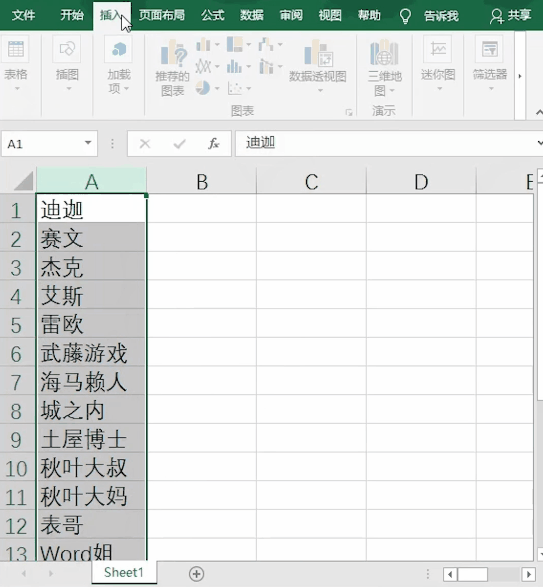Select the cell containing 武藤游戏

pos(91,353)
